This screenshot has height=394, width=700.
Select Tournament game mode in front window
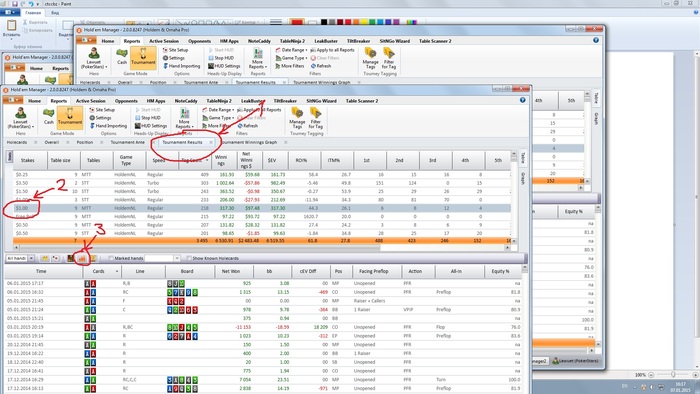pyautogui.click(x=70, y=117)
